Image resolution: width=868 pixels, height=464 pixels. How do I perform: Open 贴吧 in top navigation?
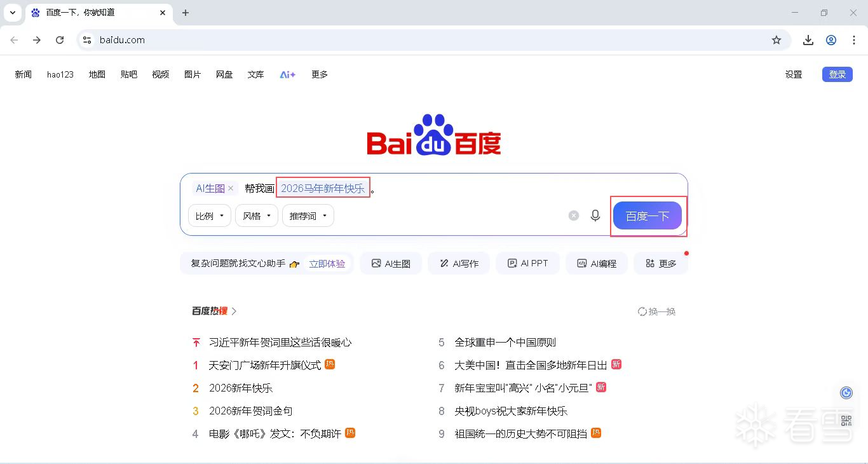point(129,74)
